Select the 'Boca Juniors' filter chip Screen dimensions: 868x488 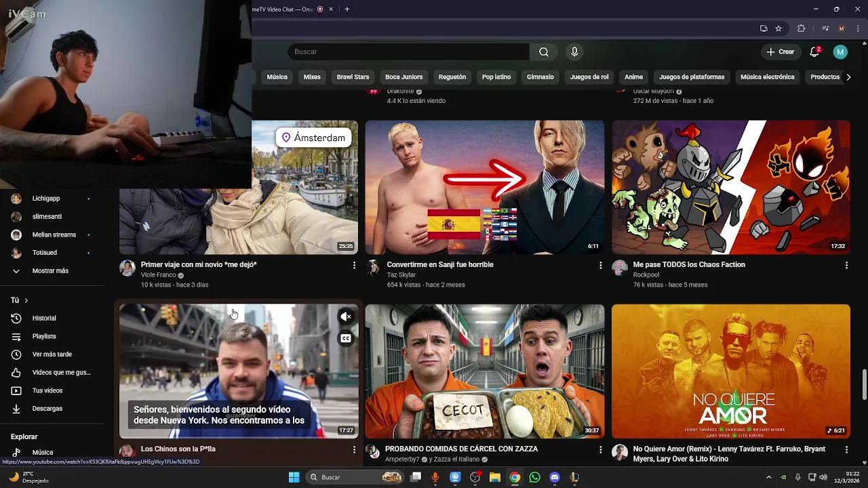pyautogui.click(x=404, y=77)
